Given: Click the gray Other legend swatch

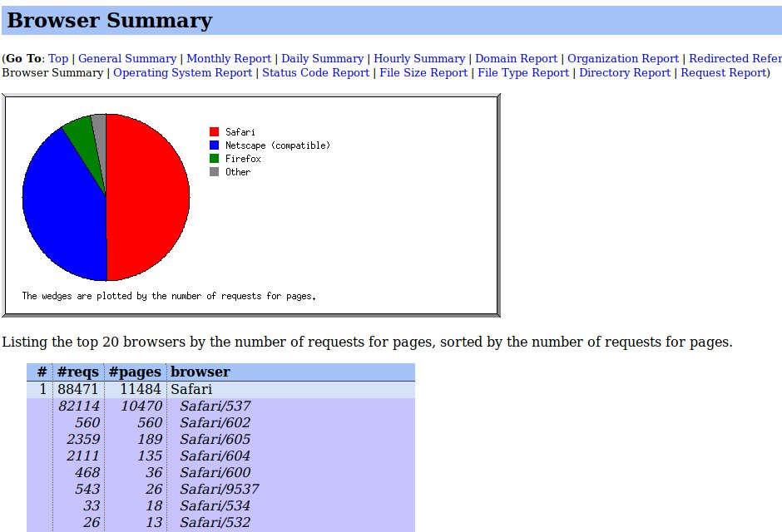Looking at the screenshot, I should 215,172.
